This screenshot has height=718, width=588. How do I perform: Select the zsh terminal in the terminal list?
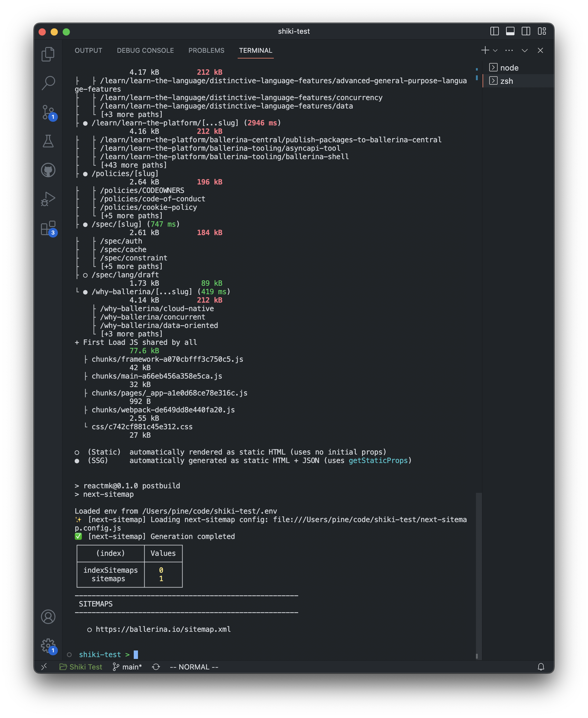(506, 81)
